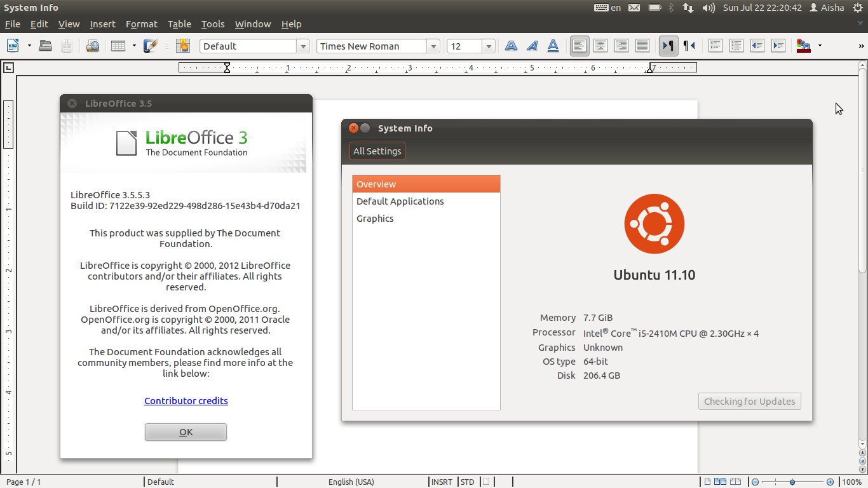Select Centered alignment
Screen dimensions: 868x488
click(600, 46)
